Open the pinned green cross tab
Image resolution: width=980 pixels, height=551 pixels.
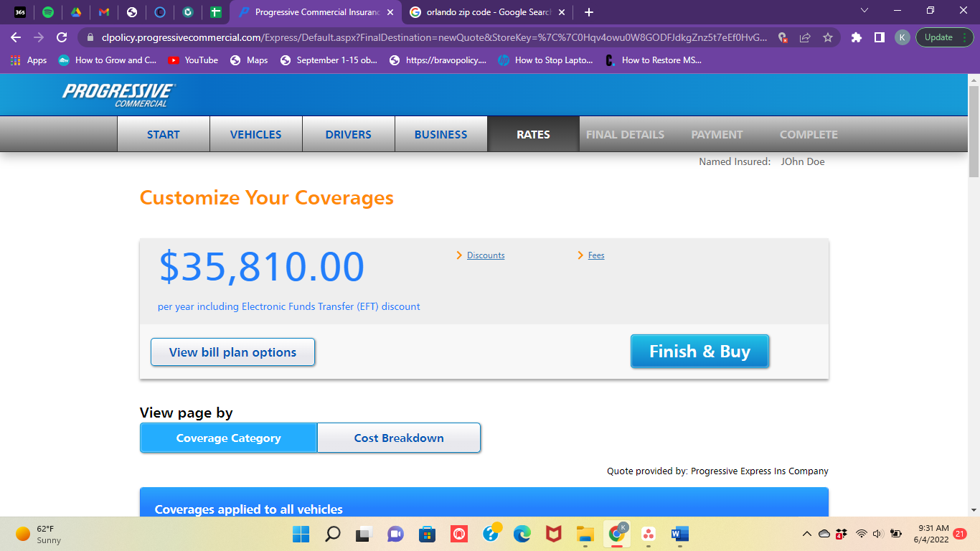(x=216, y=12)
